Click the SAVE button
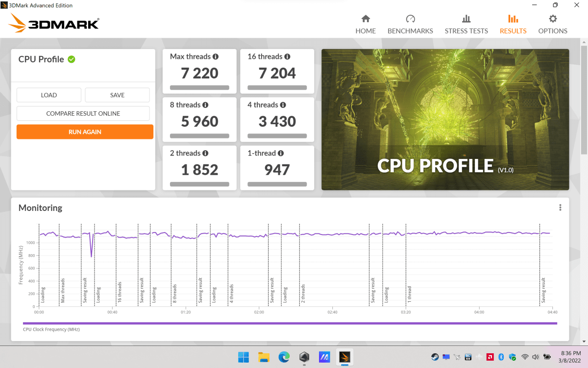 117,95
